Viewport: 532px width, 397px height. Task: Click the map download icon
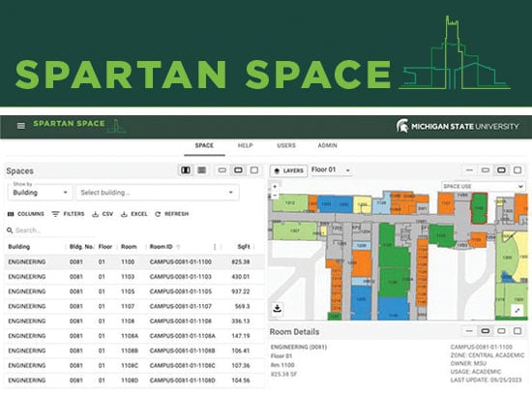coord(278,309)
